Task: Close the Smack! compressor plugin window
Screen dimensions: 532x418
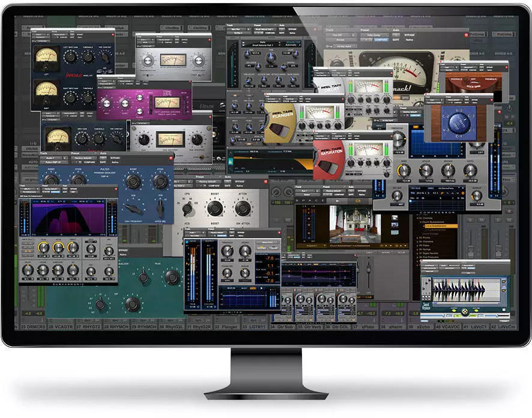Action: point(466,35)
